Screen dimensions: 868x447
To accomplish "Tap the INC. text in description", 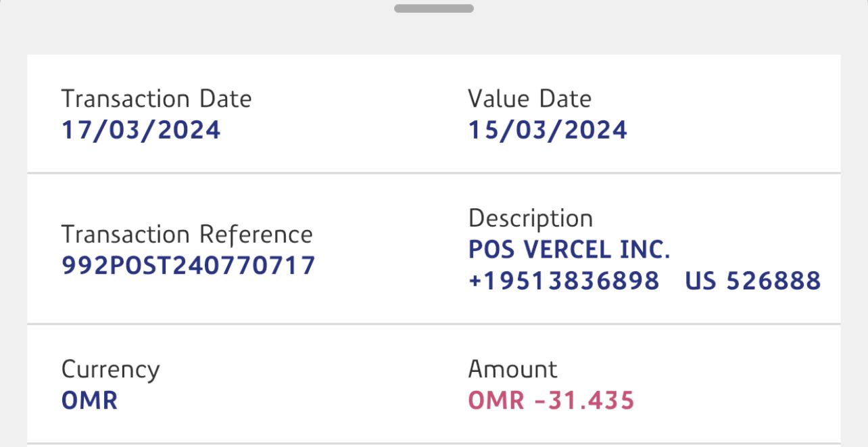I will pos(645,250).
